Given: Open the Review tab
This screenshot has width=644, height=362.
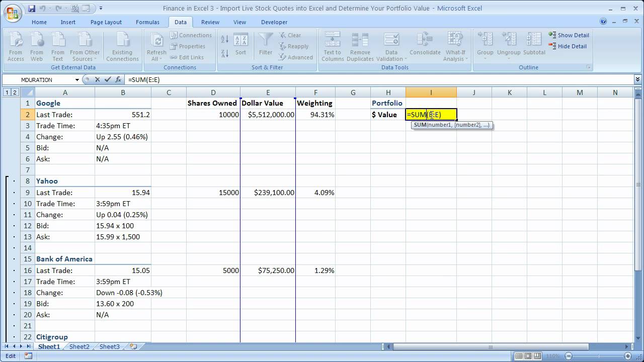Looking at the screenshot, I should pos(210,22).
